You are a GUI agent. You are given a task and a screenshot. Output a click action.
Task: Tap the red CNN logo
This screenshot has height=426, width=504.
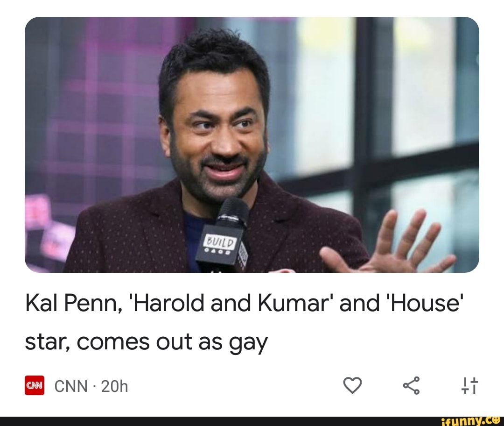click(35, 385)
